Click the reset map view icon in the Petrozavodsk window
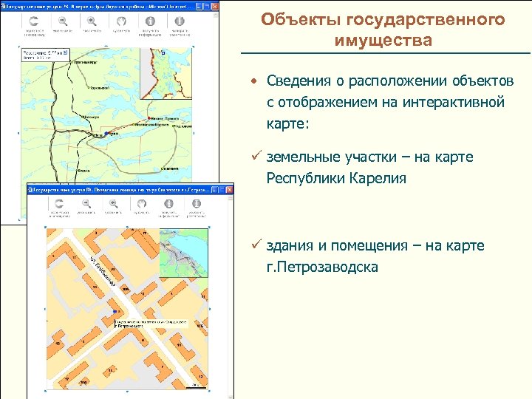Viewport: 532px width, 399px height. (59, 204)
